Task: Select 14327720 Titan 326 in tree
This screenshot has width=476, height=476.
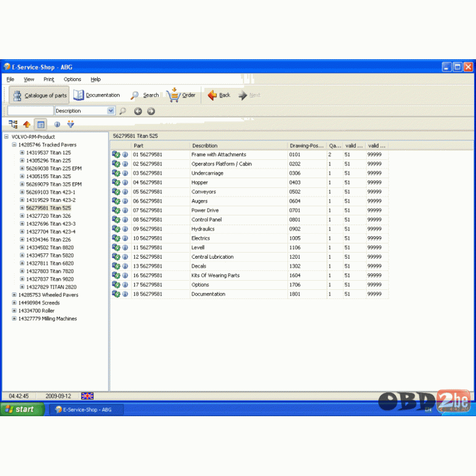Action: [48, 215]
